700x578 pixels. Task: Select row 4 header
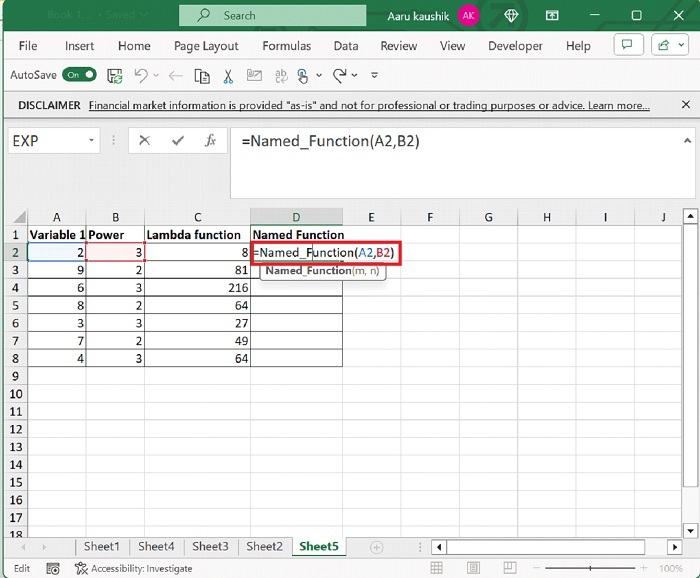tap(16, 287)
